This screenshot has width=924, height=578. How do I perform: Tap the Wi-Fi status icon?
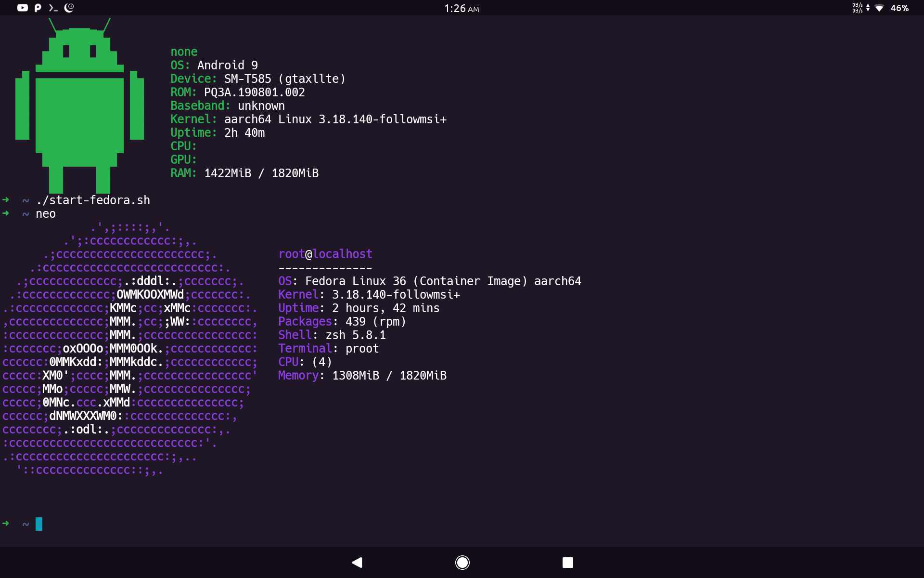(x=879, y=8)
